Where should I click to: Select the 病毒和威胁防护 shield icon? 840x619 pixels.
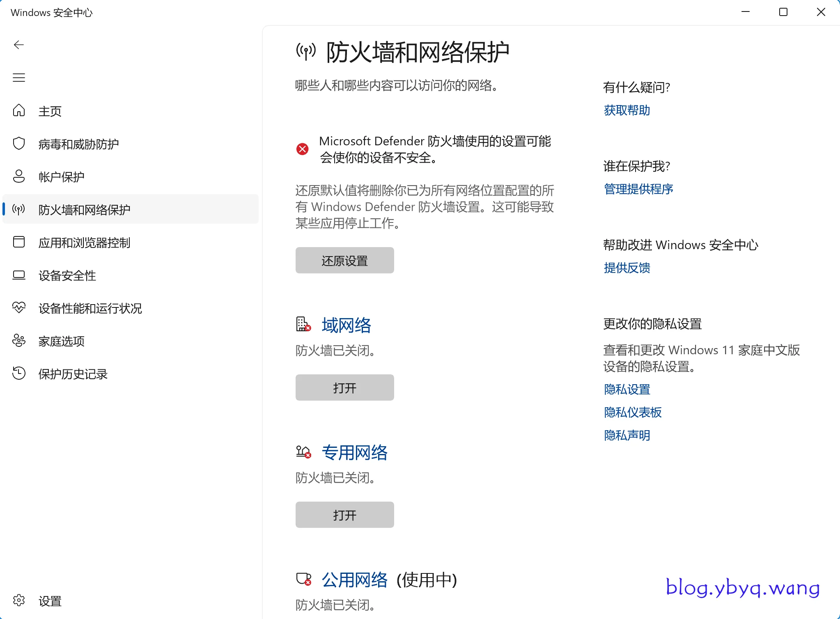pos(18,144)
